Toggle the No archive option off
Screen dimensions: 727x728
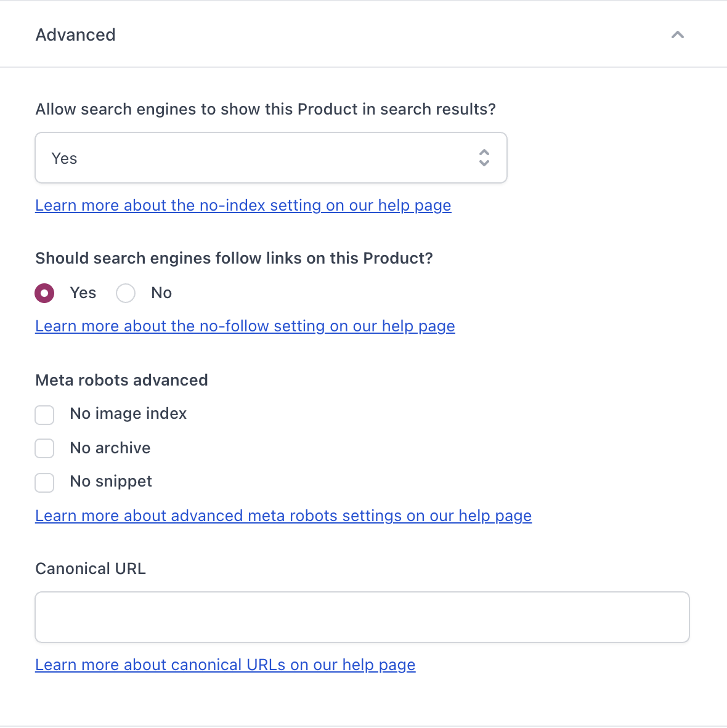tap(44, 448)
